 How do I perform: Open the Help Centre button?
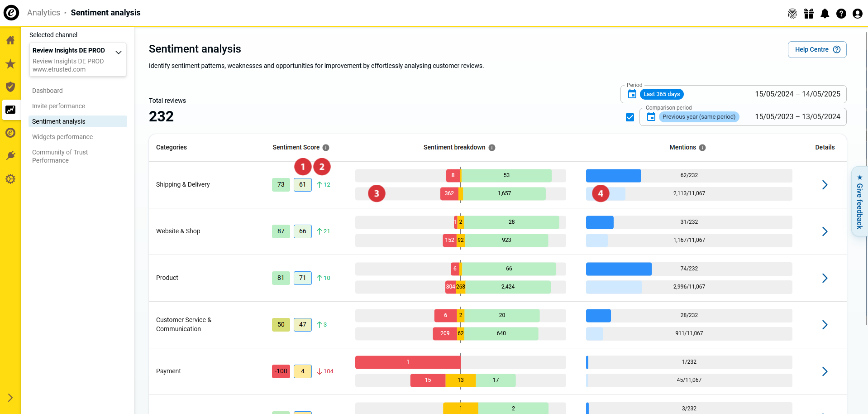(817, 50)
